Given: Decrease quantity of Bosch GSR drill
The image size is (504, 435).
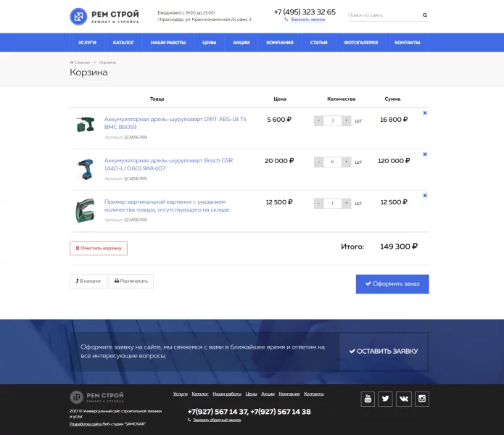Looking at the screenshot, I should [318, 162].
